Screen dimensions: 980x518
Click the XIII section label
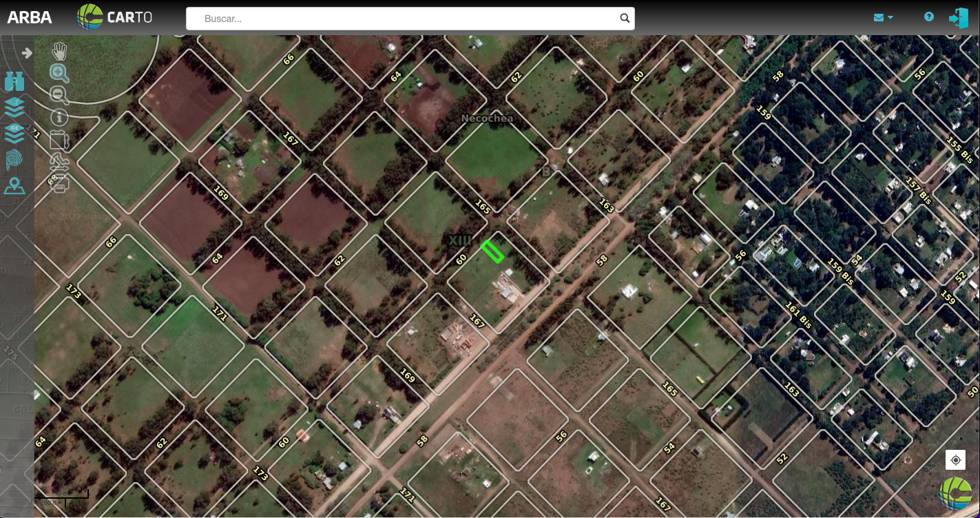point(461,240)
